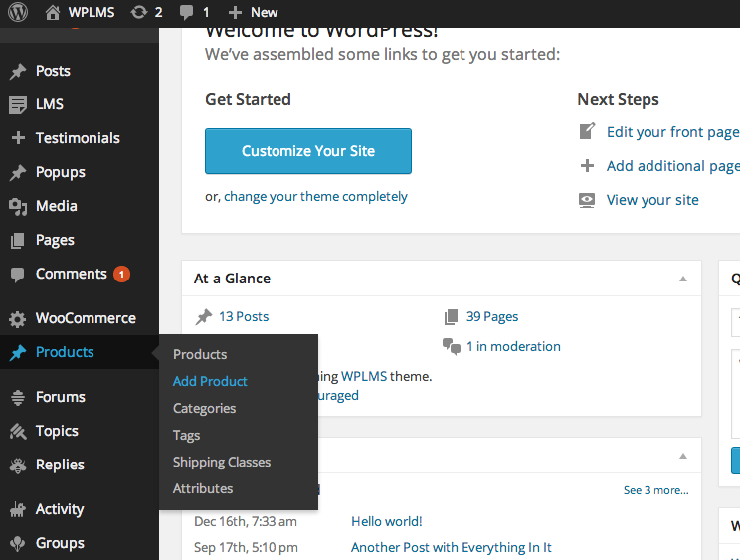Click the Media icon in sidebar
The height and width of the screenshot is (560, 740).
tap(18, 206)
